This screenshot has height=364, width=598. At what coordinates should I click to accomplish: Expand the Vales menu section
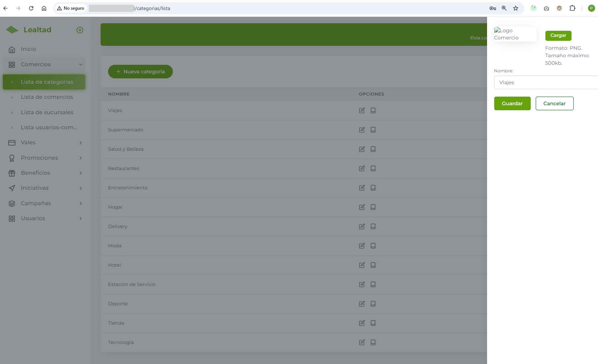coord(80,142)
